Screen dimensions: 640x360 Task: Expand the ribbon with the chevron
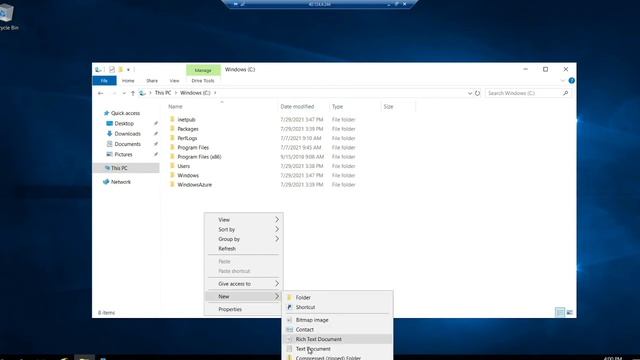(563, 81)
